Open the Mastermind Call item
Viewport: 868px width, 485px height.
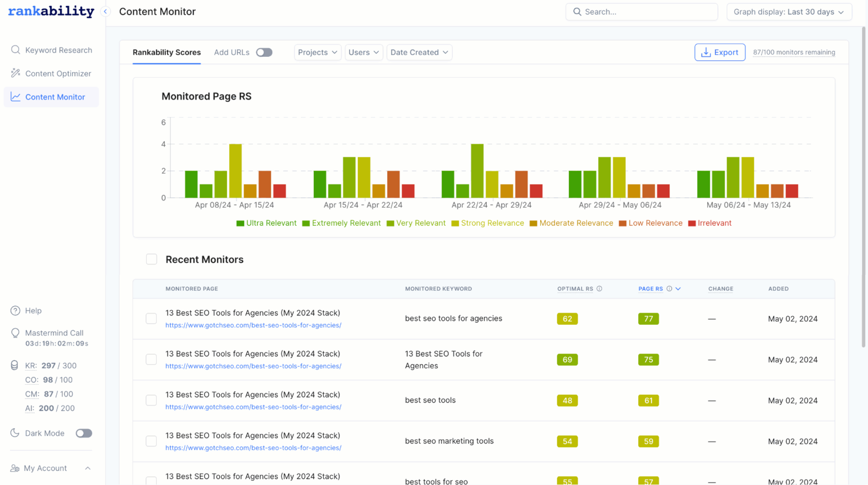pyautogui.click(x=50, y=337)
